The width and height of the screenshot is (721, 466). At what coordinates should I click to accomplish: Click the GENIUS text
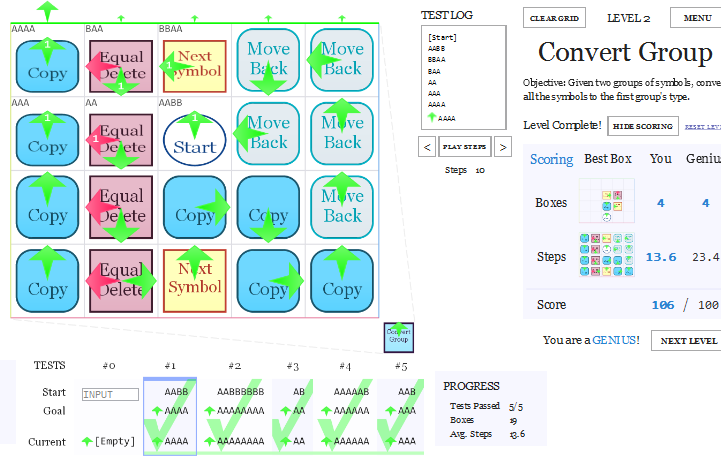pyautogui.click(x=615, y=340)
